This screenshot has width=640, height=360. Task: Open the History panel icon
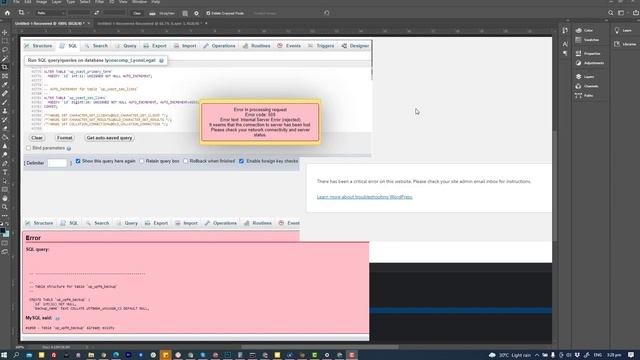coord(565,31)
